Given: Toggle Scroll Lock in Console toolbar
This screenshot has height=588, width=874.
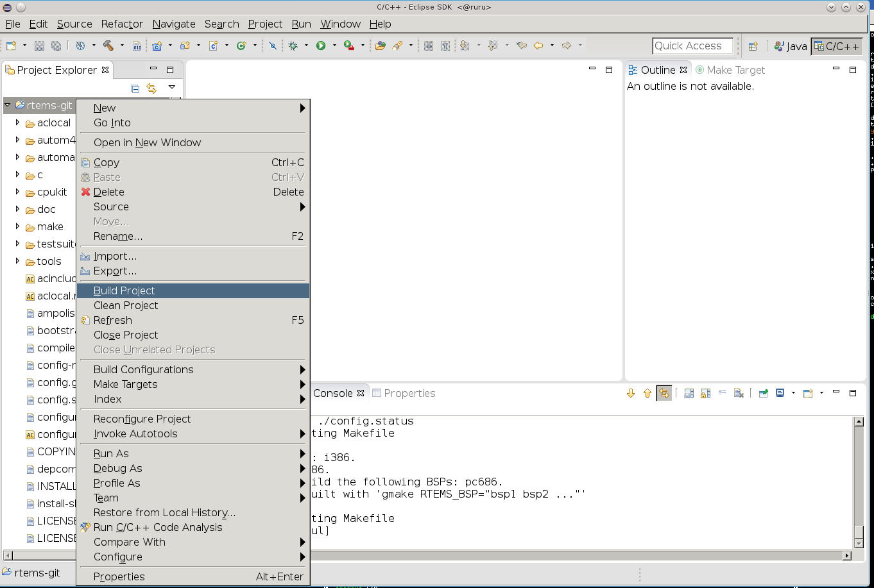Looking at the screenshot, I should 705,393.
